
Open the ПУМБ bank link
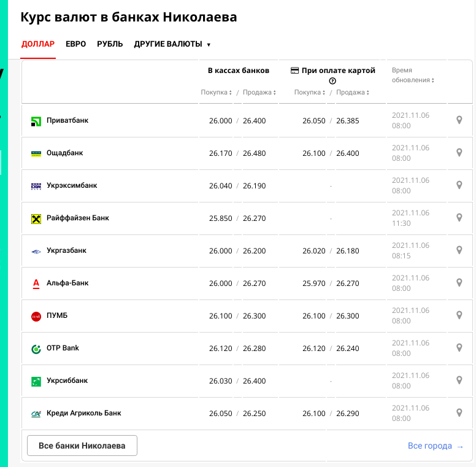[x=57, y=315]
